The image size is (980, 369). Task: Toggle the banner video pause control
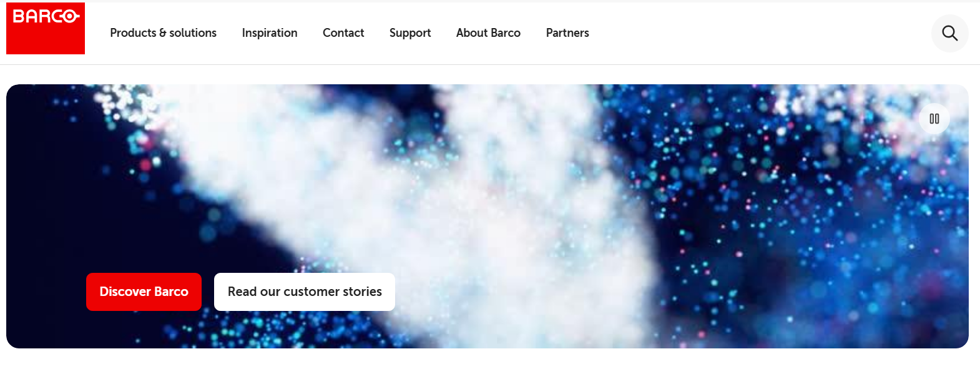(934, 119)
